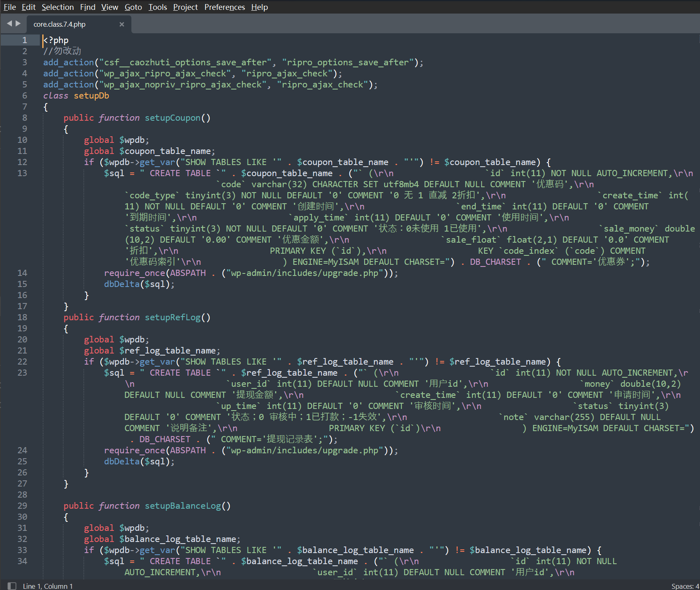Open the Tools menu

click(x=158, y=7)
